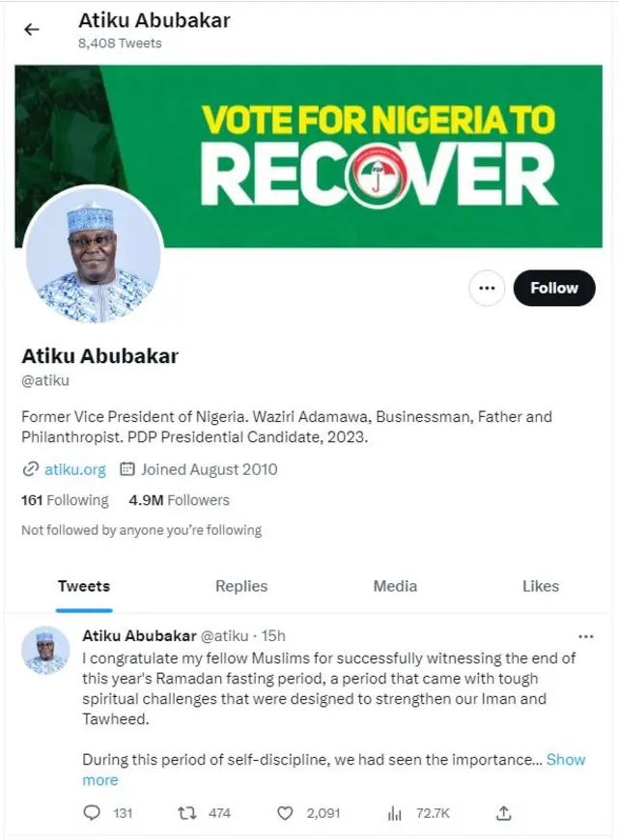
Task: Share the tweet using the share icon
Action: click(503, 814)
